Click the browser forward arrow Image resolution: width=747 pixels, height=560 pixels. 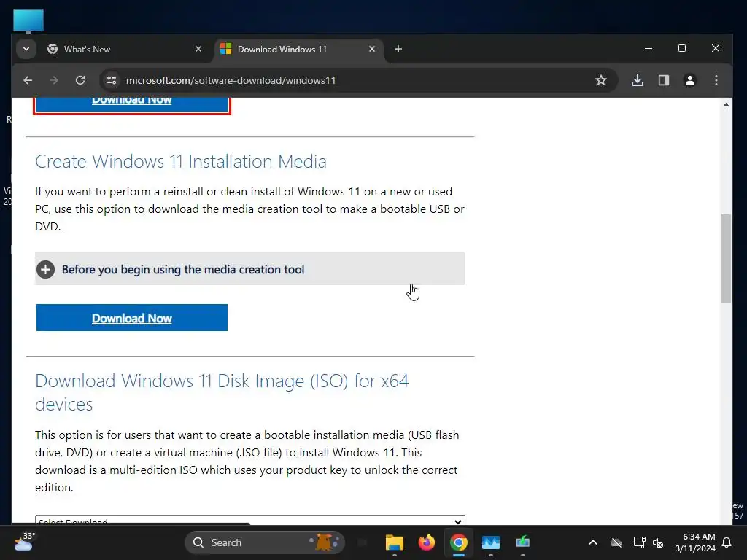click(54, 80)
